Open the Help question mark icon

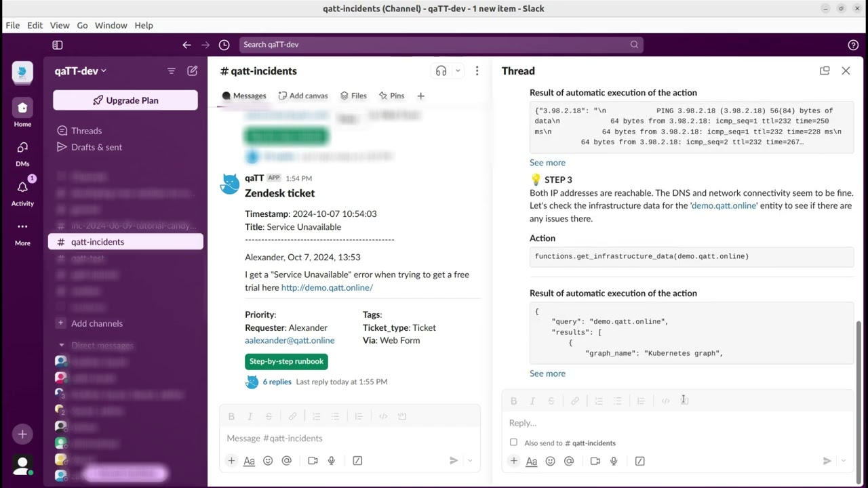tap(853, 45)
